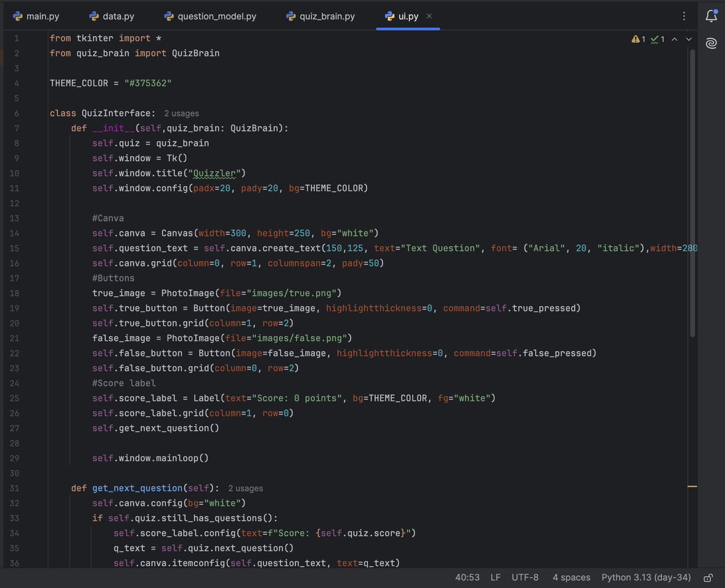Click the vertical editor scrollbar thumb
Viewport: 725px width, 588px height.
(693, 193)
